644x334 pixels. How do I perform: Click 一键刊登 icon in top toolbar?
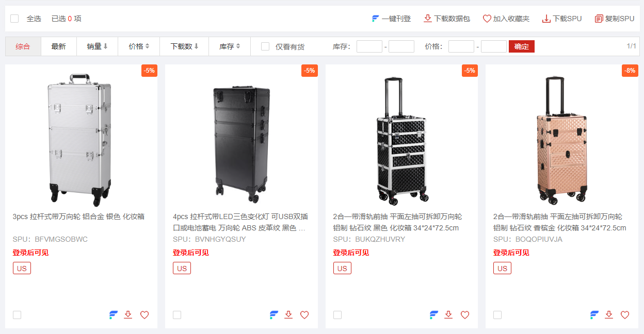pyautogui.click(x=376, y=19)
